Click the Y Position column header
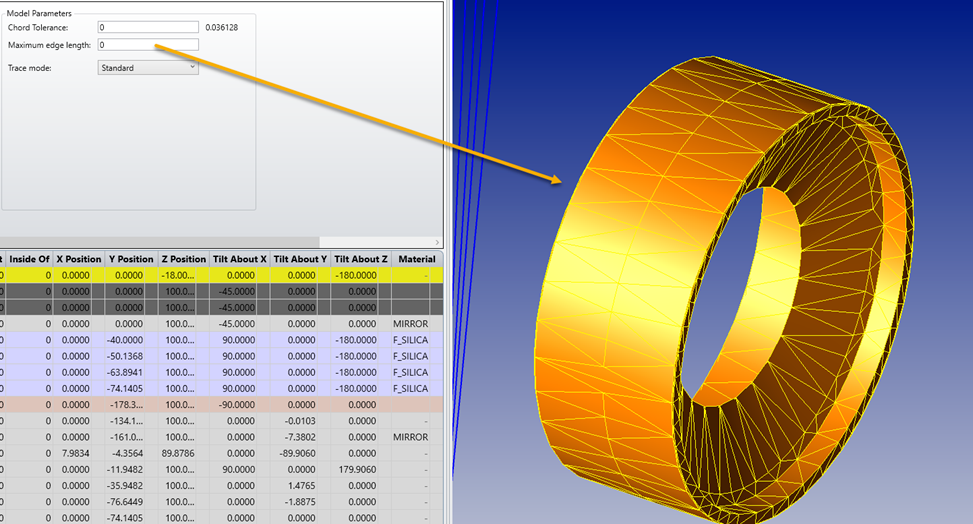The height and width of the screenshot is (524, 973). pos(131,259)
